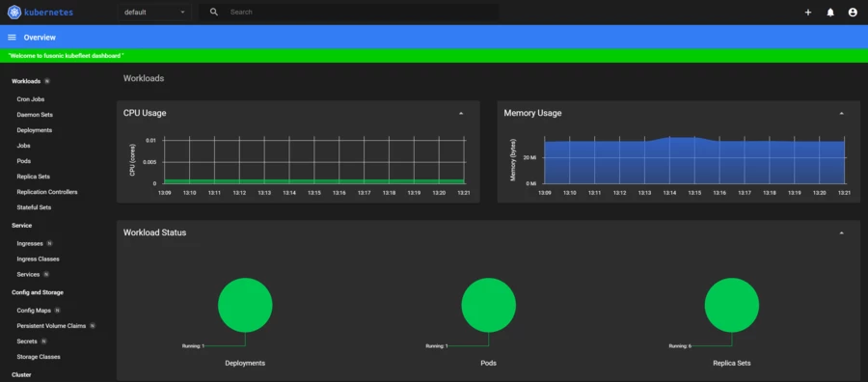Click the Service sidebar heading
868x382 pixels.
tap(21, 226)
